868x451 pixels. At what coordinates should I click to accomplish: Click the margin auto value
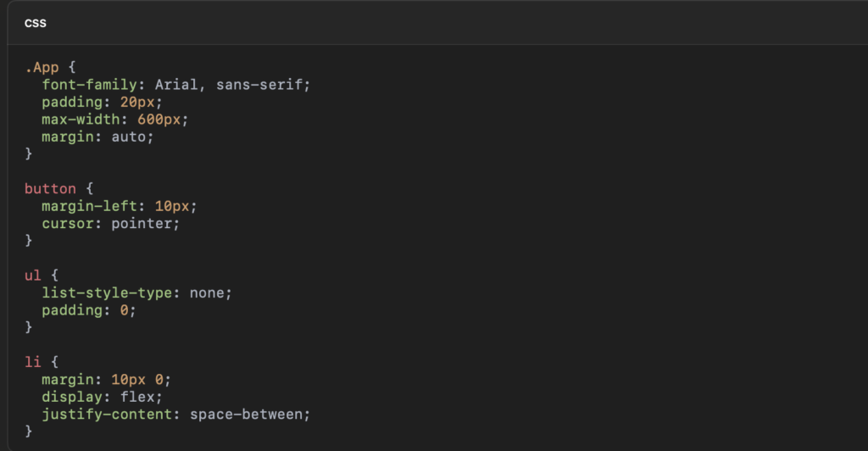tap(132, 136)
